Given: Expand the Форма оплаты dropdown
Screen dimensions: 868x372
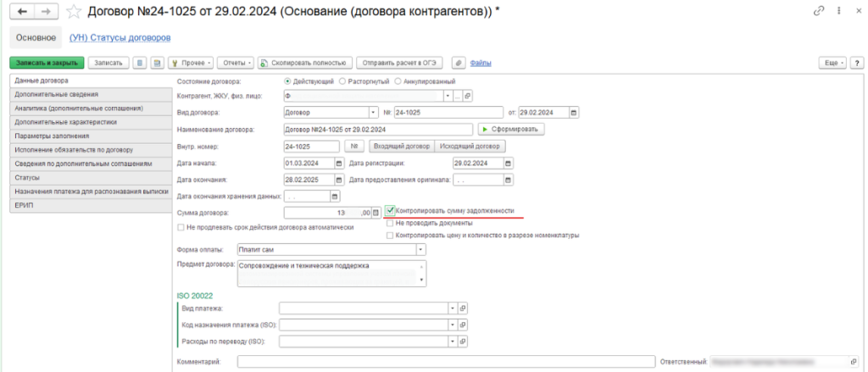Looking at the screenshot, I should pyautogui.click(x=420, y=250).
